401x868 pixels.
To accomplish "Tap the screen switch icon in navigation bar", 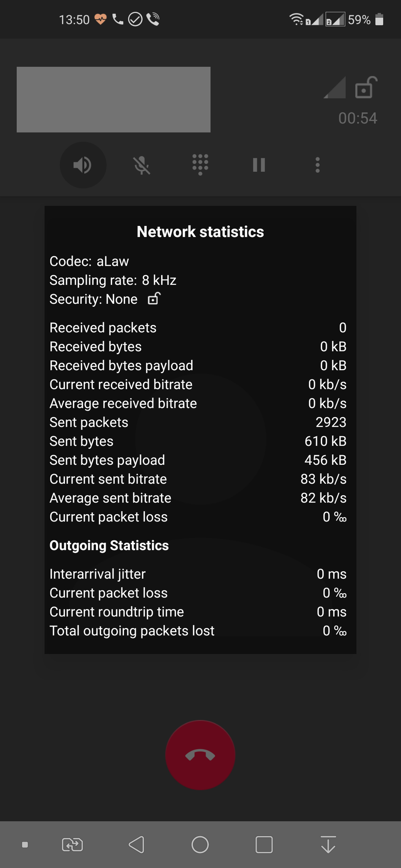I will coord(72,845).
